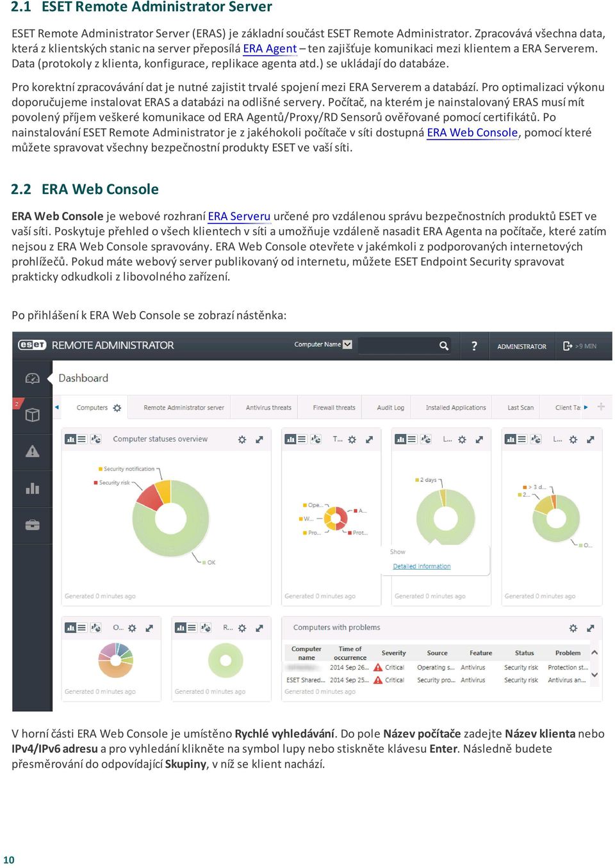Open the Admin briefcase sidebar icon

click(32, 525)
